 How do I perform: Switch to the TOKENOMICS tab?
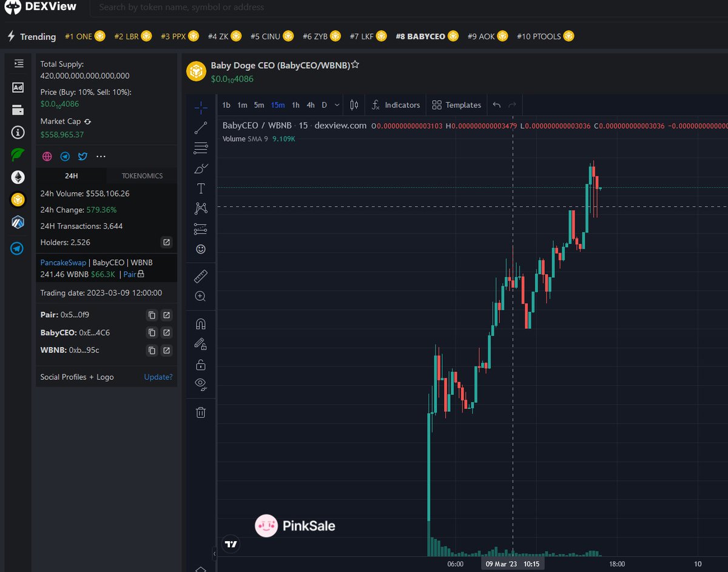(x=142, y=176)
